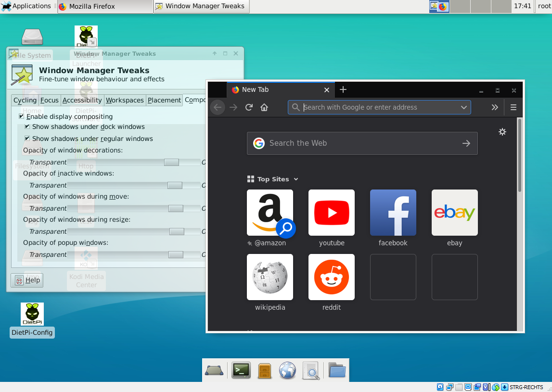Switch to Window Manager Tweaks taskbar button
The width and height of the screenshot is (552, 392).
[x=201, y=6]
